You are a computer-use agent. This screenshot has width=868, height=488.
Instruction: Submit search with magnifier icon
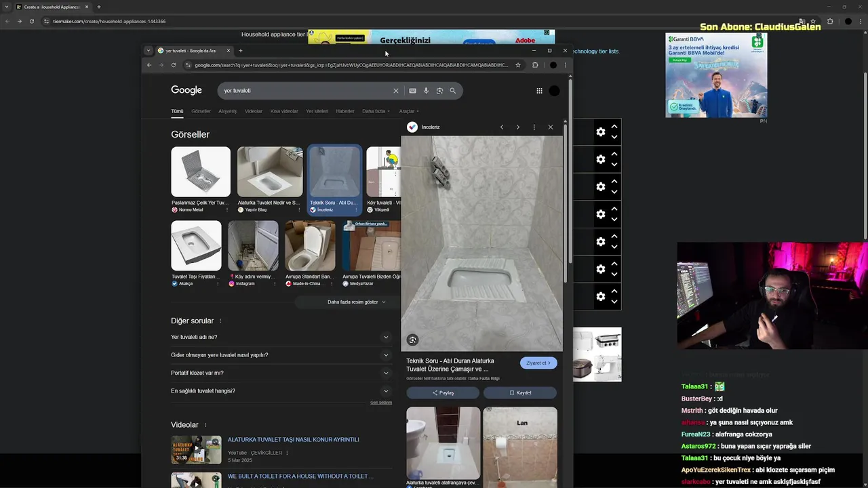pyautogui.click(x=453, y=91)
